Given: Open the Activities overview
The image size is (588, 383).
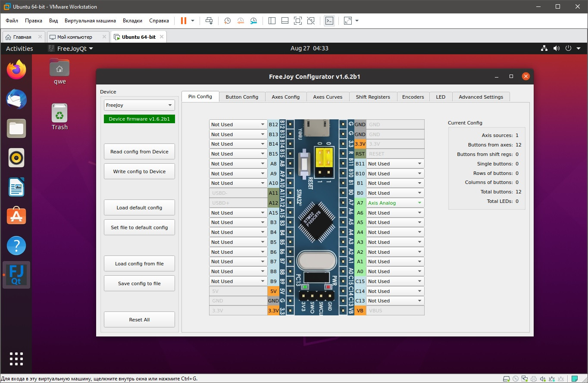Looking at the screenshot, I should pyautogui.click(x=19, y=49).
